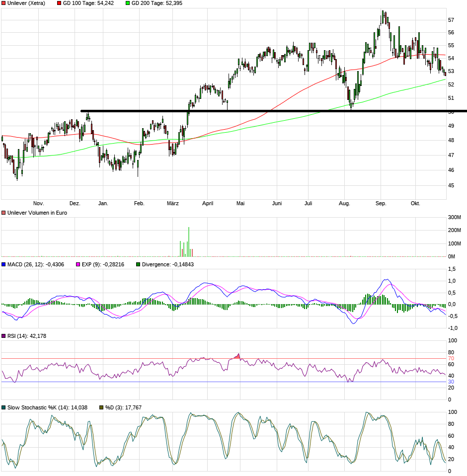Click the Slow Stochastic %K legend square

tap(3, 407)
